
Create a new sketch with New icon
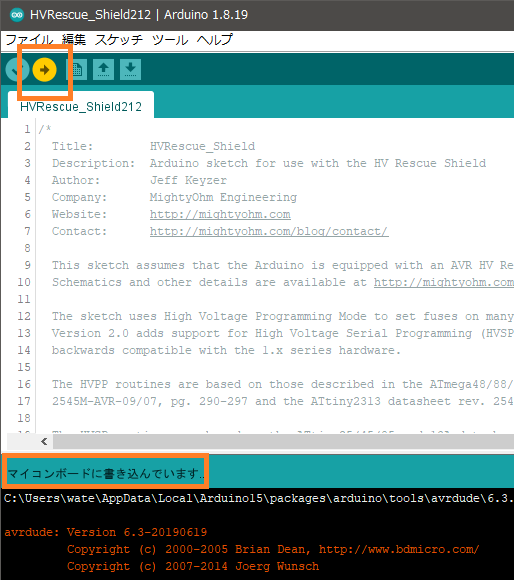coord(77,70)
